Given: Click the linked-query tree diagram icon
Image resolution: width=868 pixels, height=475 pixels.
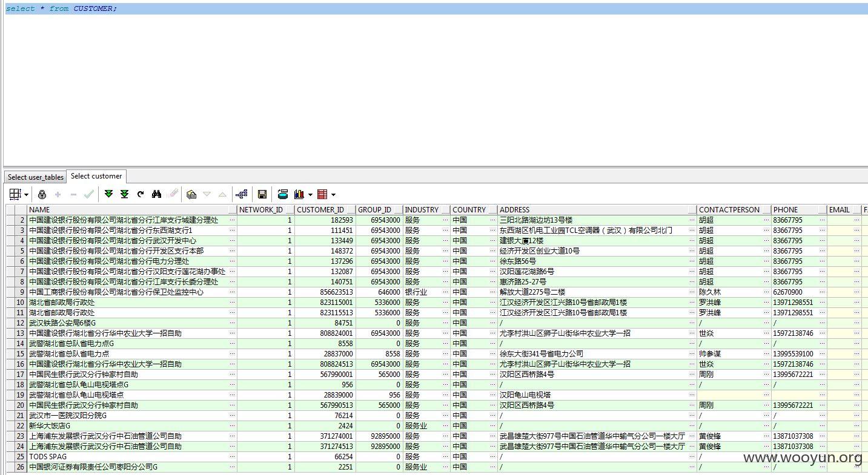Looking at the screenshot, I should tap(242, 194).
